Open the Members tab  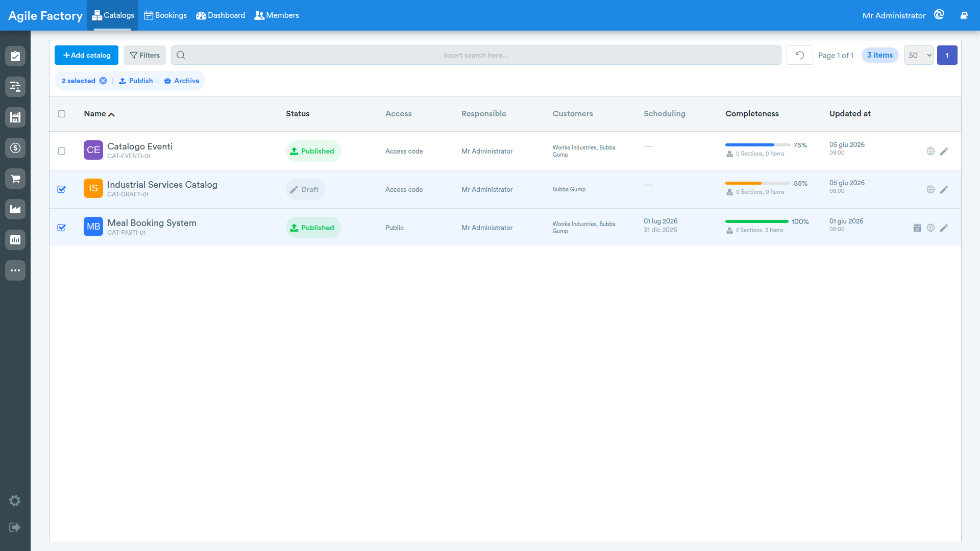(x=277, y=15)
